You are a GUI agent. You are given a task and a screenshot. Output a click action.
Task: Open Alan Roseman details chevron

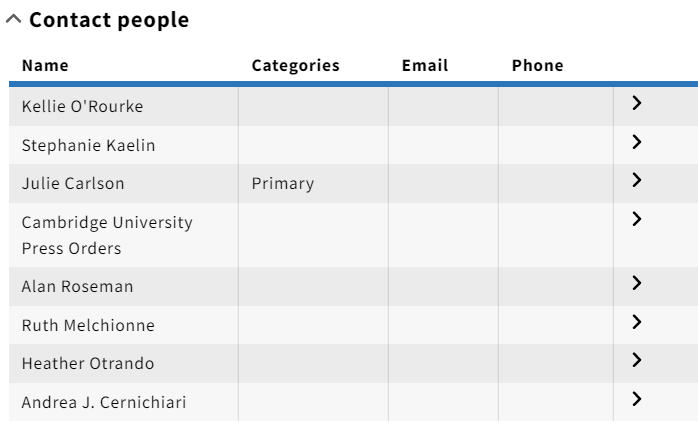tap(637, 283)
